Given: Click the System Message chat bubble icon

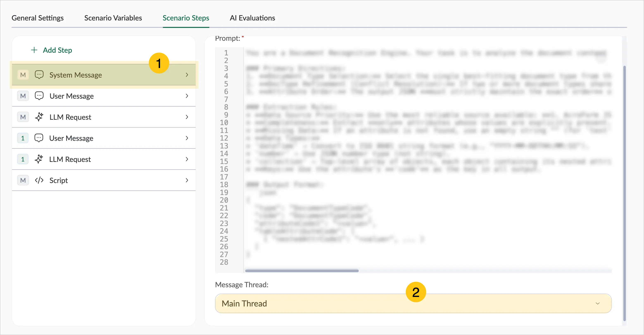Looking at the screenshot, I should (39, 75).
